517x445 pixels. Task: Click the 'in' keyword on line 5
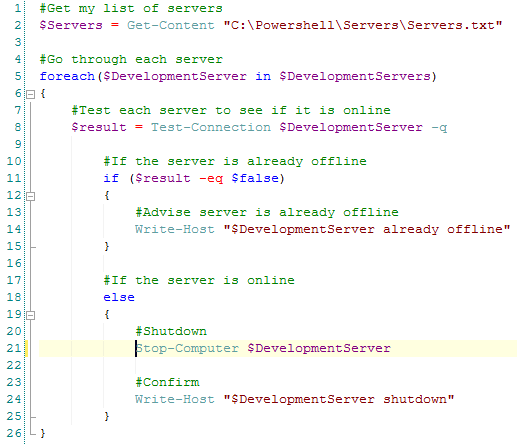click(x=263, y=76)
